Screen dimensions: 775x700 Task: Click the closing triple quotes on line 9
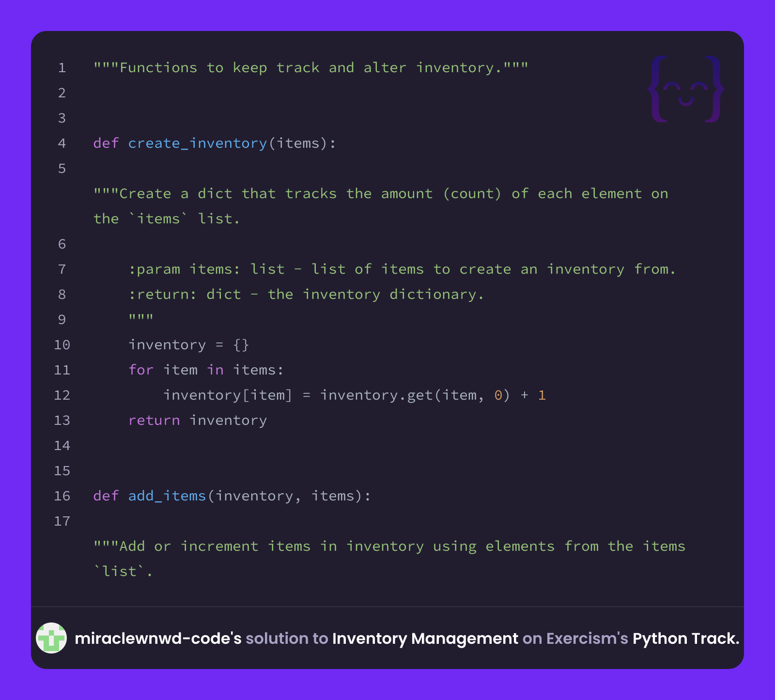tap(141, 318)
